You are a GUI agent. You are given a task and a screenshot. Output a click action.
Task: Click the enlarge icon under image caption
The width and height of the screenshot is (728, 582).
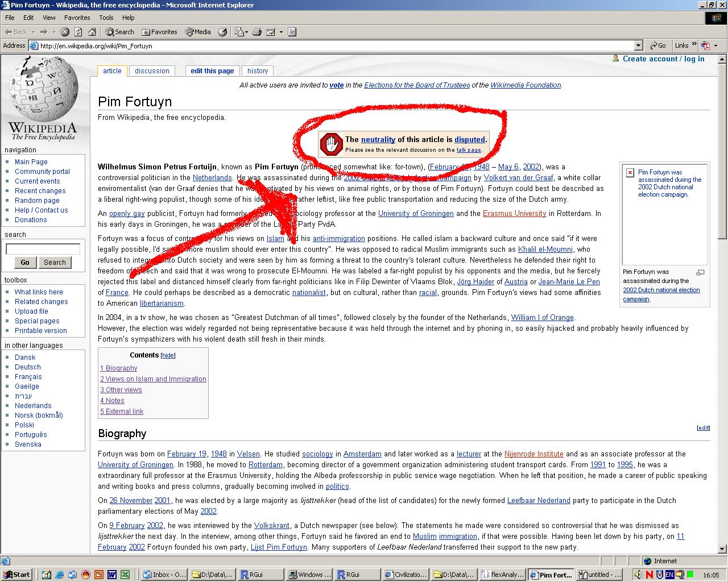click(701, 273)
